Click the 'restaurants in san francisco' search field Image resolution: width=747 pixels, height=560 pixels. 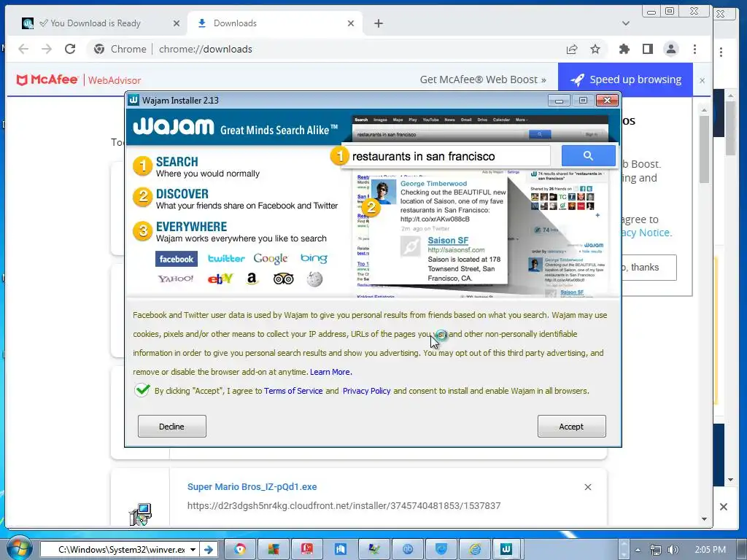pyautogui.click(x=449, y=156)
